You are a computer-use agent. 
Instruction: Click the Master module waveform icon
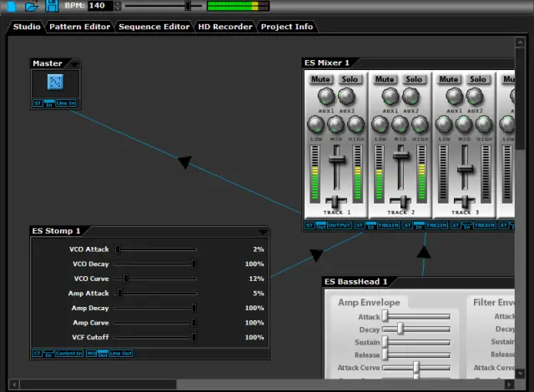55,82
